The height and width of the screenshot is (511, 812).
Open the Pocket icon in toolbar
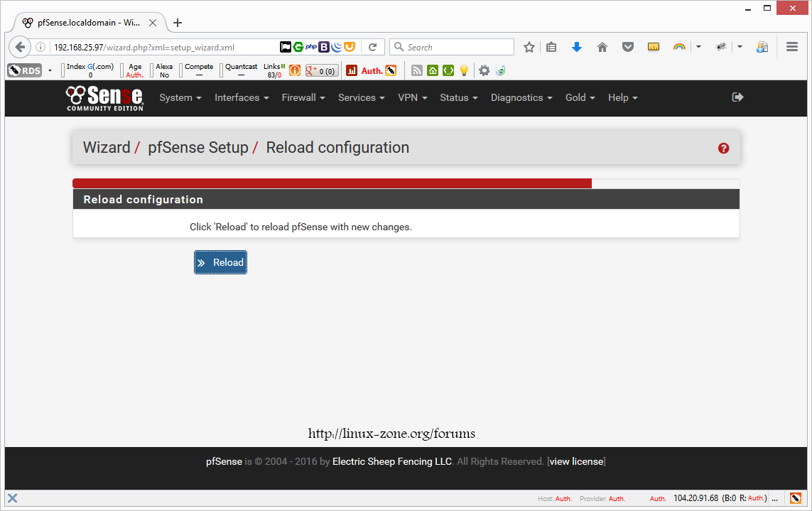pyautogui.click(x=628, y=47)
